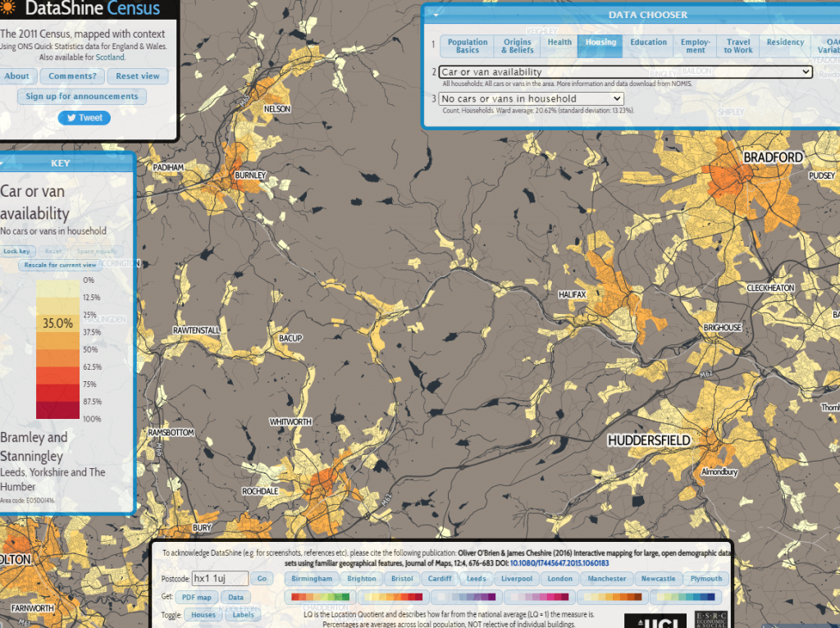Select the white-to-purple colour ramp
The image size is (840, 628).
(466, 597)
